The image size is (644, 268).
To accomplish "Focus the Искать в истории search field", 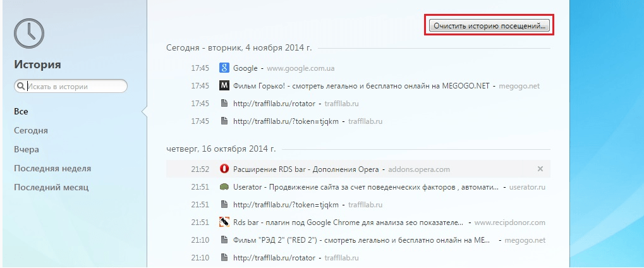I will [71, 87].
